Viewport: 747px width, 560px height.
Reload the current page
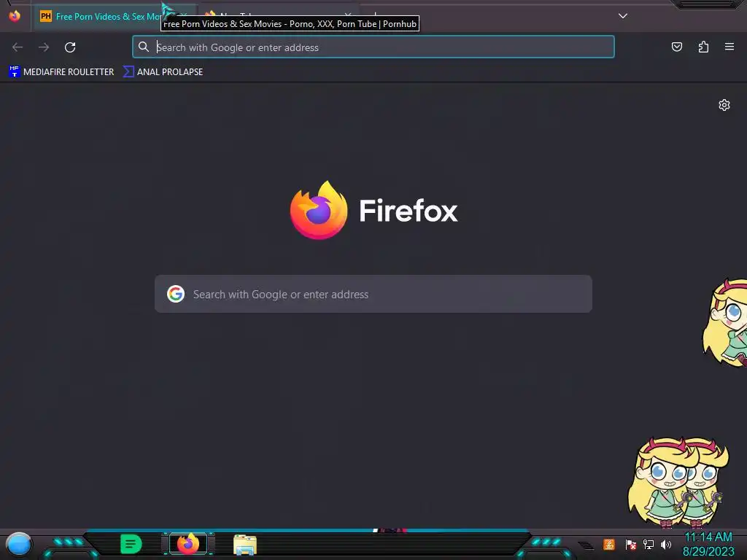click(70, 47)
